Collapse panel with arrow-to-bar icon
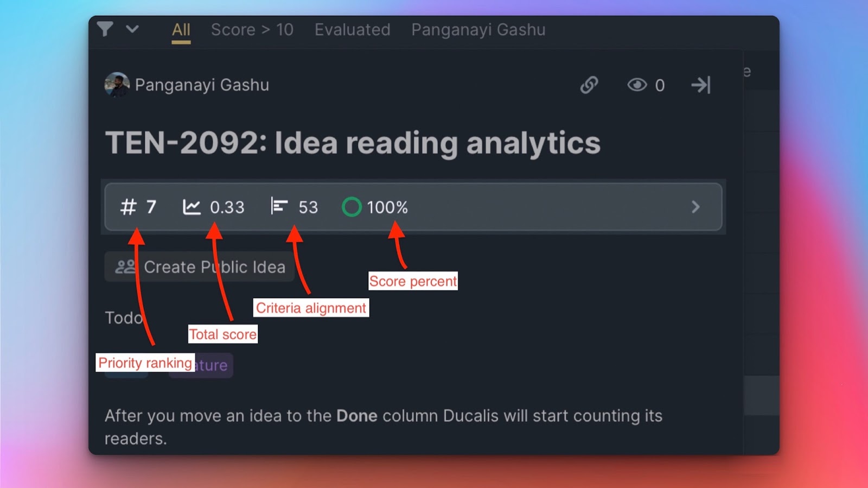 (x=700, y=85)
